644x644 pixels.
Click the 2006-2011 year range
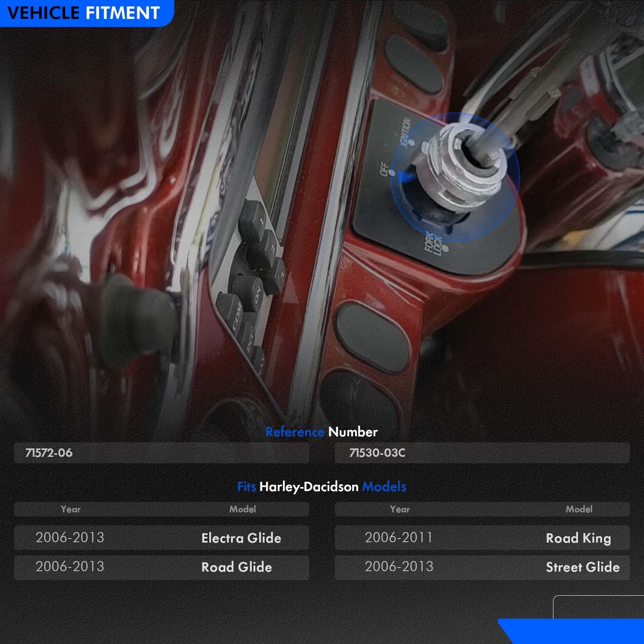(398, 538)
